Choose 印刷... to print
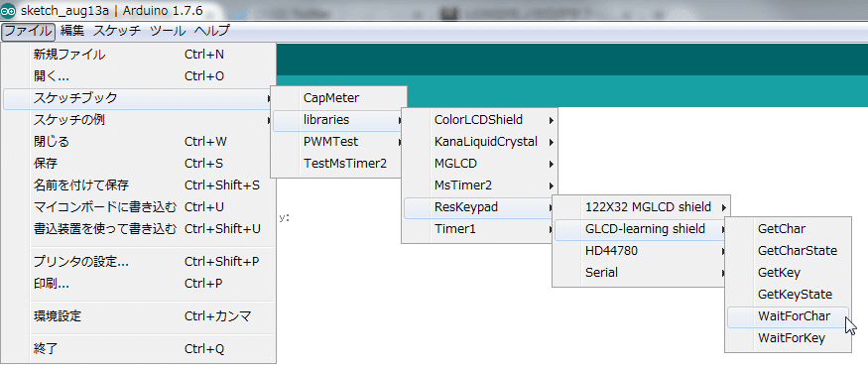 pyautogui.click(x=139, y=284)
